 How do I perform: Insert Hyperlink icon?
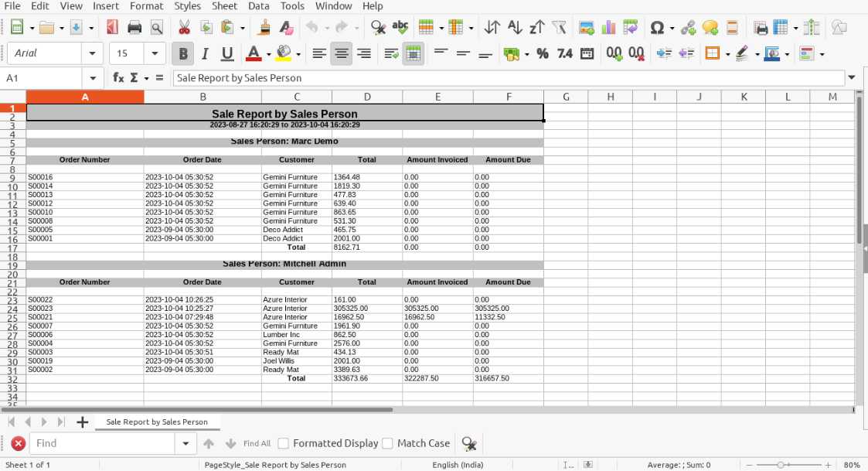click(x=688, y=27)
